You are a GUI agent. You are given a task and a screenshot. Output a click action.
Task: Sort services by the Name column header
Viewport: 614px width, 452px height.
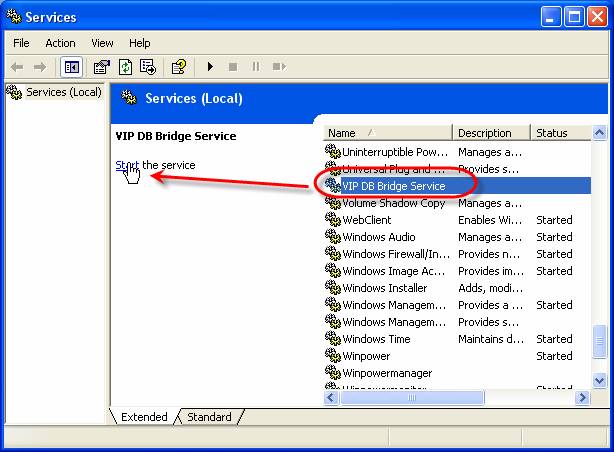coord(387,133)
